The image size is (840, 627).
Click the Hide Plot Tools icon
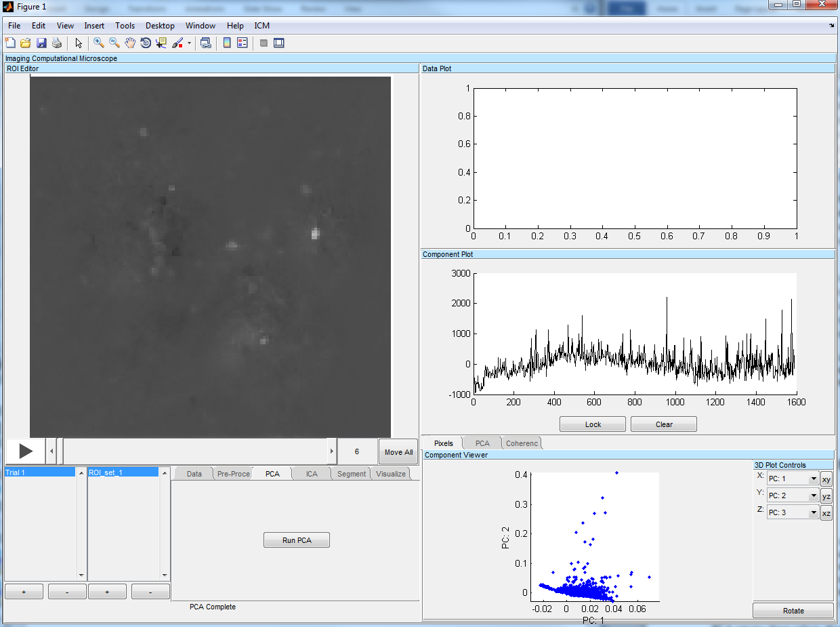pos(264,43)
